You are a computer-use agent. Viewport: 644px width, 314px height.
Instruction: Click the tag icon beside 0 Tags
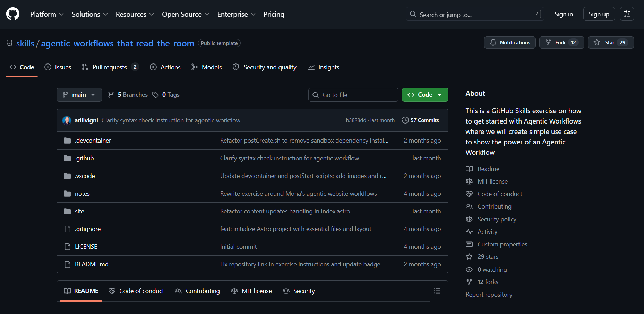click(155, 95)
